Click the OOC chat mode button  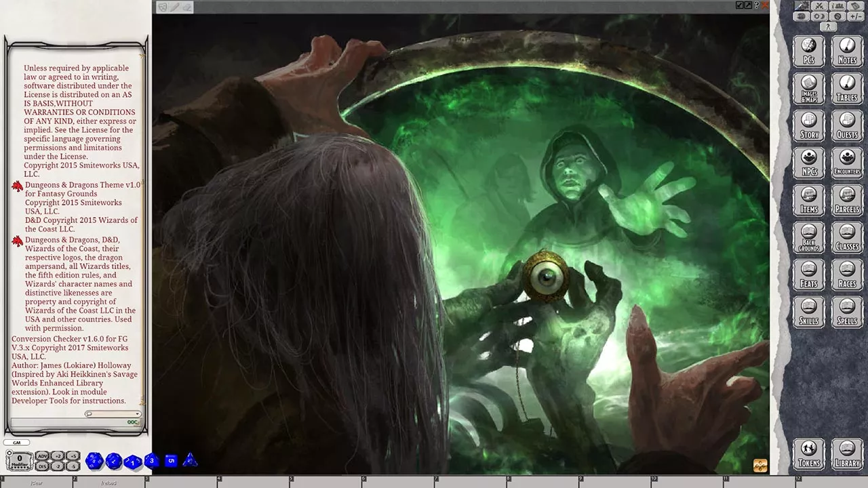tap(132, 422)
